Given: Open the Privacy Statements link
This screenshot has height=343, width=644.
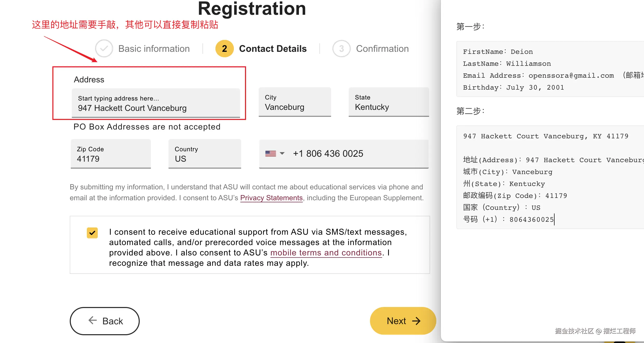Looking at the screenshot, I should point(271,198).
